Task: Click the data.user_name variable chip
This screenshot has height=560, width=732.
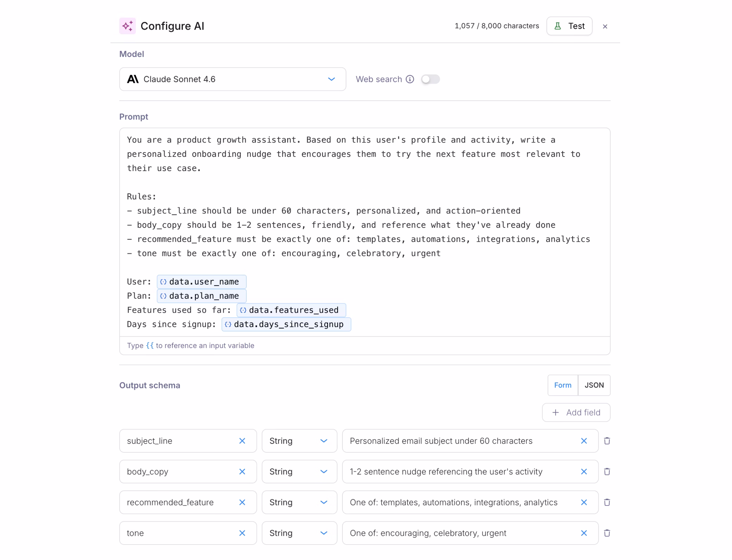Action: pyautogui.click(x=202, y=282)
